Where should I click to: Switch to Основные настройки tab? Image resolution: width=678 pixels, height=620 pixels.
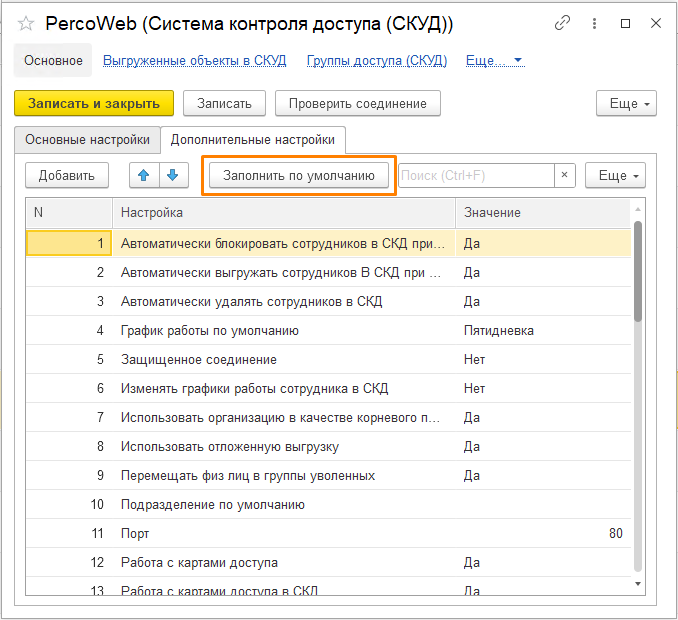tap(87, 140)
